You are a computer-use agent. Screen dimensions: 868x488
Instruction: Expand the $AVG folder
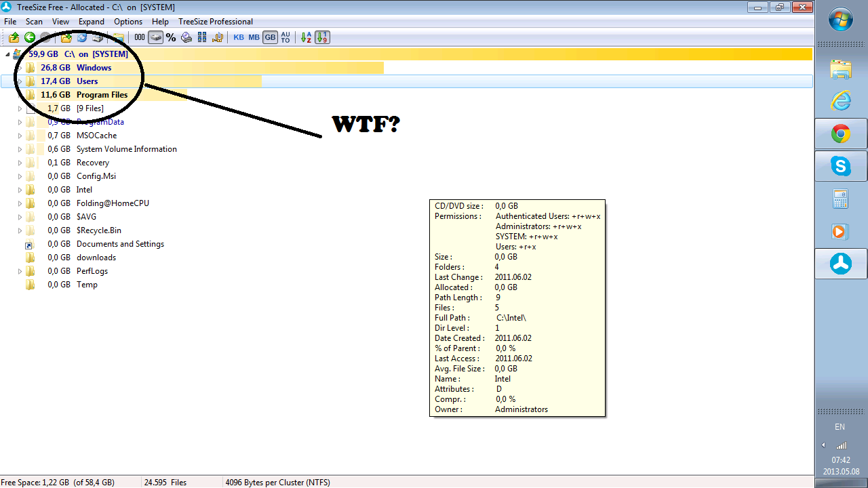tap(20, 217)
